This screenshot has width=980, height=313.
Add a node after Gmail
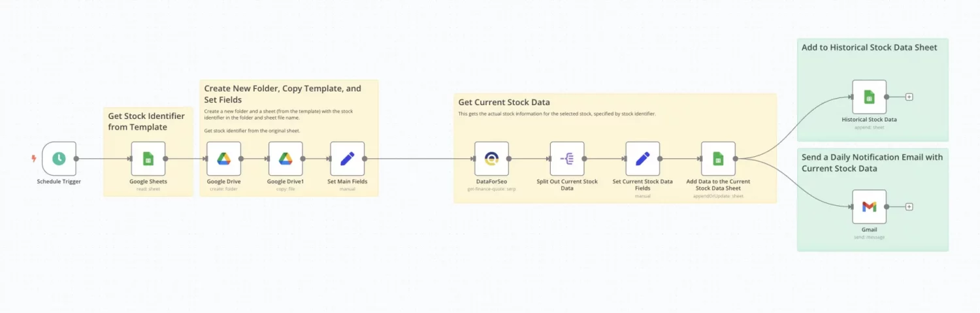pos(909,206)
